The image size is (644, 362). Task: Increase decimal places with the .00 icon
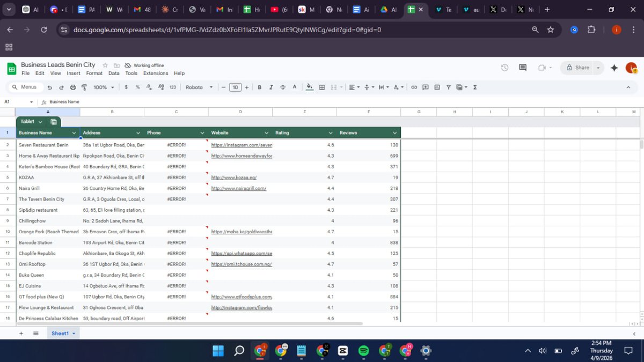pos(160,87)
